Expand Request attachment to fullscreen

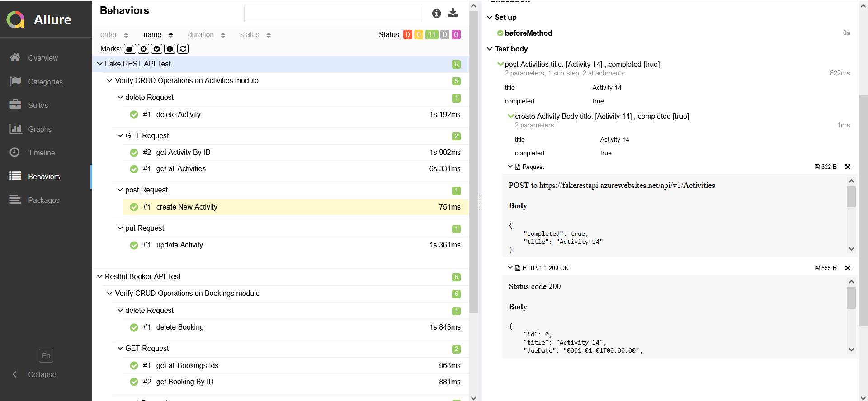[x=848, y=167]
